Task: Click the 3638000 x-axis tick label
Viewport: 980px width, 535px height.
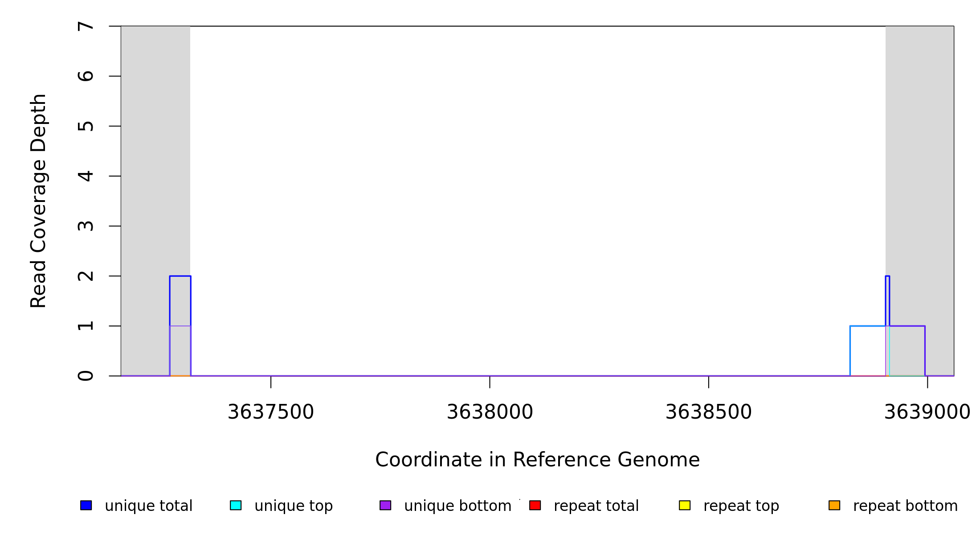Action: pyautogui.click(x=490, y=412)
